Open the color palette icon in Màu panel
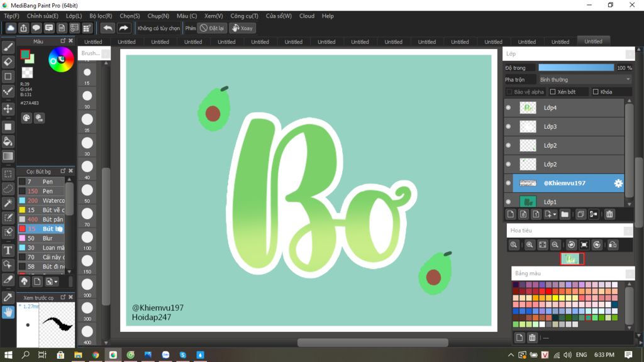The width and height of the screenshot is (644, 362). (26, 118)
